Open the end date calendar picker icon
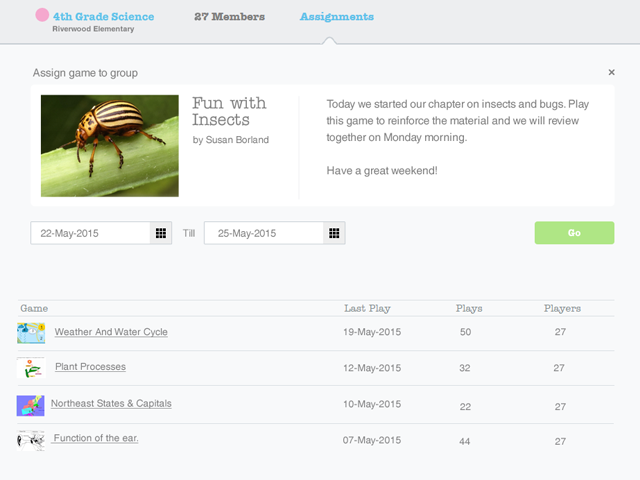 334,233
